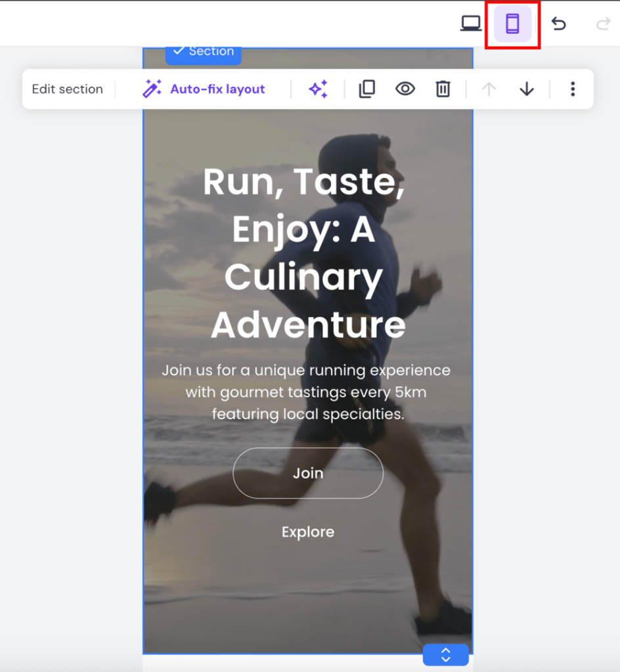This screenshot has width=620, height=672.
Task: Open the three-dot options menu
Action: [573, 89]
